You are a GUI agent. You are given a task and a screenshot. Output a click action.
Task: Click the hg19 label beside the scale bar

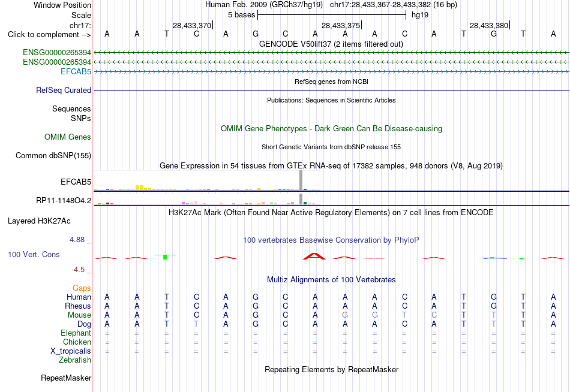point(420,15)
